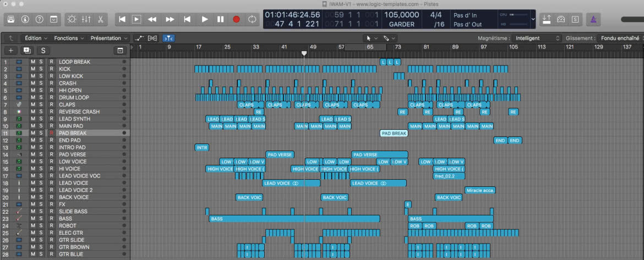
Task: Click the 4/4 time signature
Action: pyautogui.click(x=436, y=15)
